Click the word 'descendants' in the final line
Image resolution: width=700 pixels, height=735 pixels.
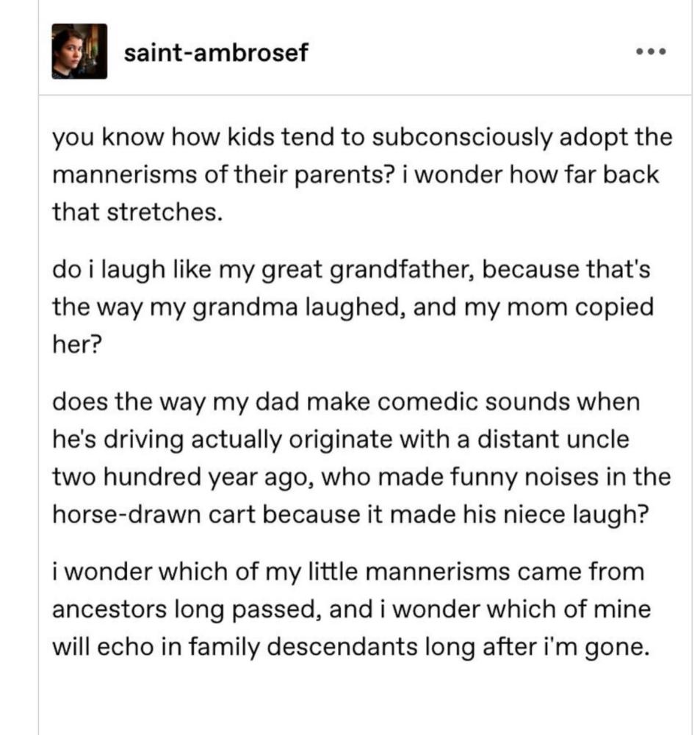tap(342, 647)
